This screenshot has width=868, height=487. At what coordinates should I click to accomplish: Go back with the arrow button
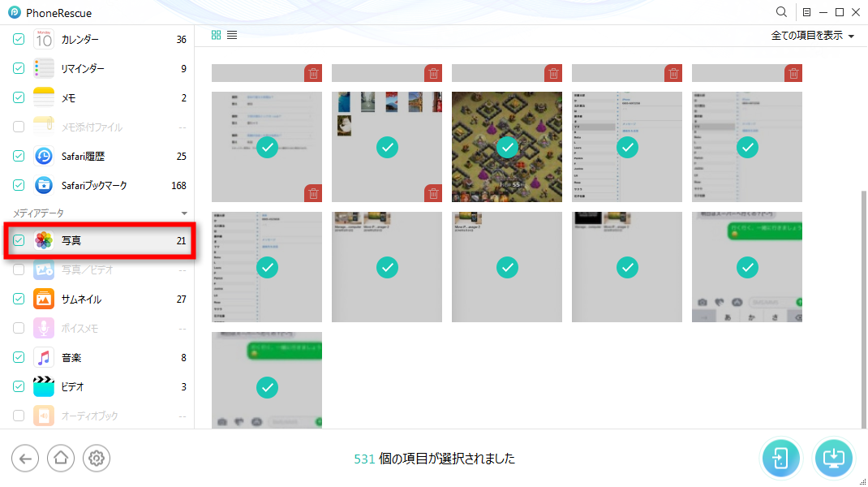[25, 459]
